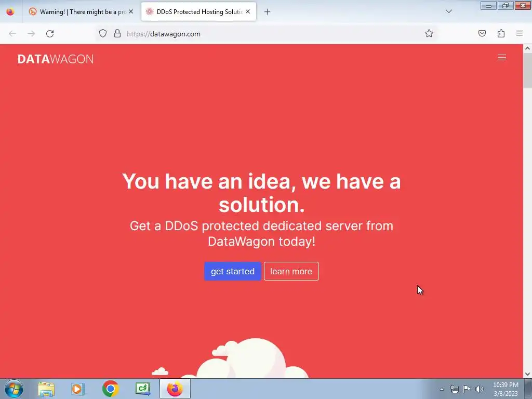The height and width of the screenshot is (399, 532).
Task: Click the learn more button
Action: coord(291,271)
